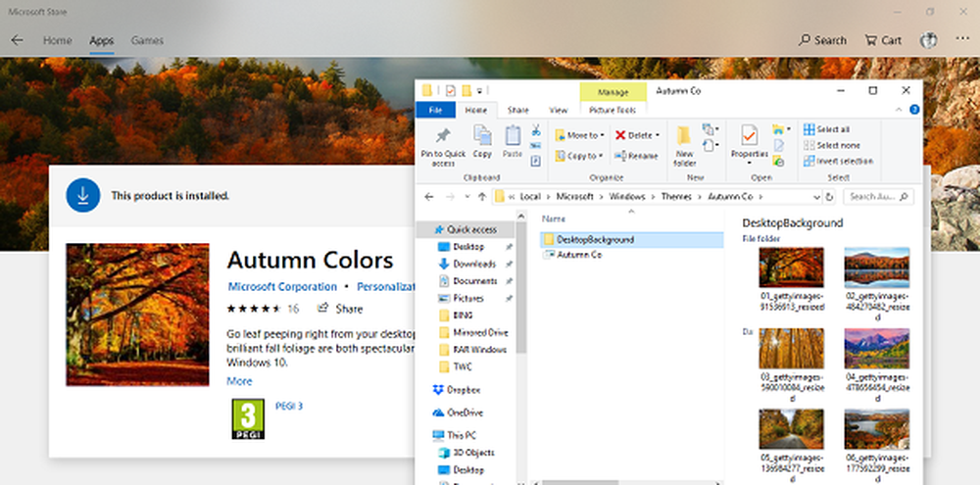Open the Microsoft Store Cart
This screenshot has height=485, width=980.
pyautogui.click(x=883, y=40)
